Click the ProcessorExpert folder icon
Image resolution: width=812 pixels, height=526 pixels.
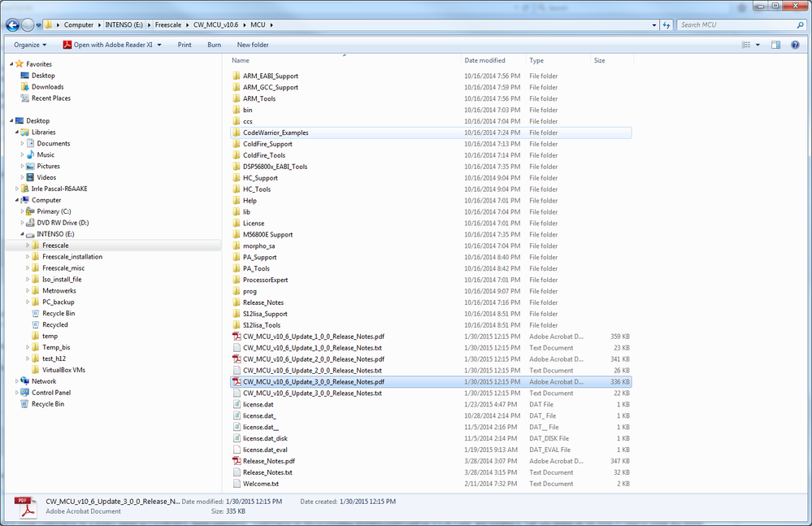pos(237,280)
